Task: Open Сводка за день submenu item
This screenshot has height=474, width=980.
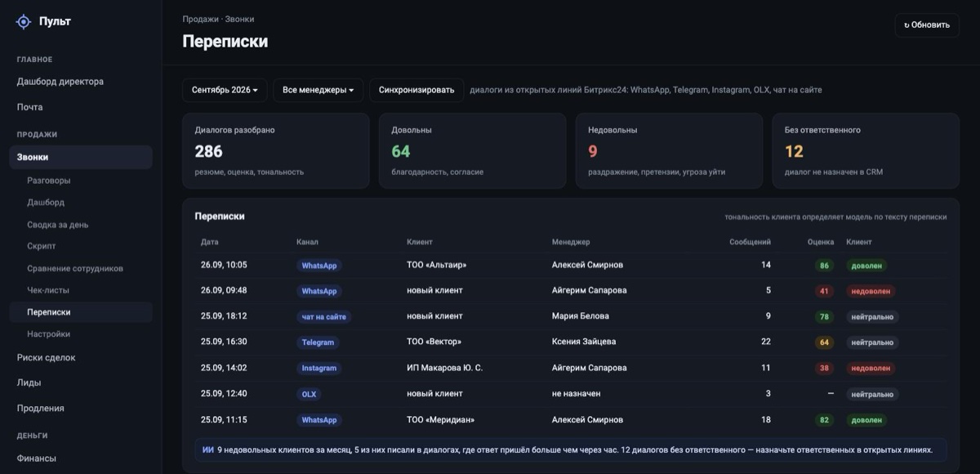Action: (58, 225)
